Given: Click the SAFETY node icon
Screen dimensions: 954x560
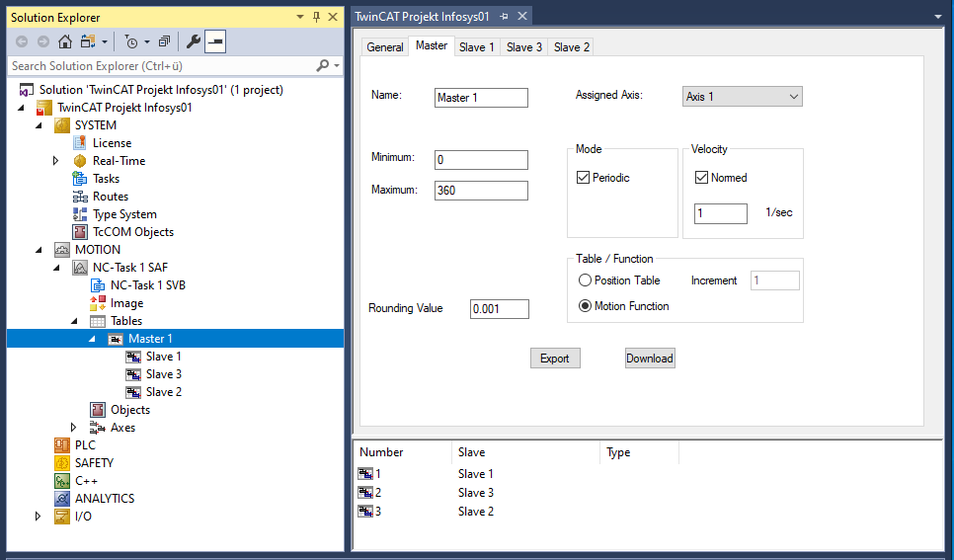Looking at the screenshot, I should [x=62, y=462].
